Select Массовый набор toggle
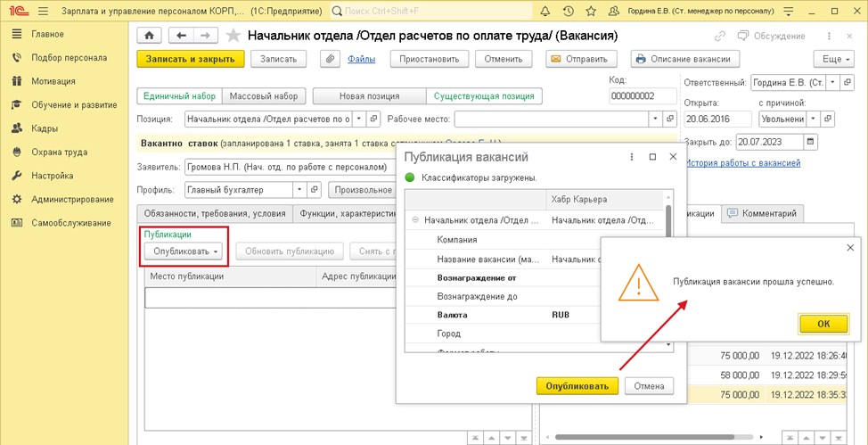The image size is (868, 445). click(264, 96)
